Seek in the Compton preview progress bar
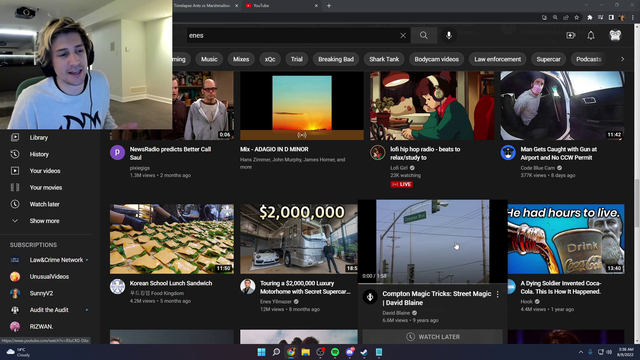Screen dimensions: 640x360 click(x=433, y=283)
